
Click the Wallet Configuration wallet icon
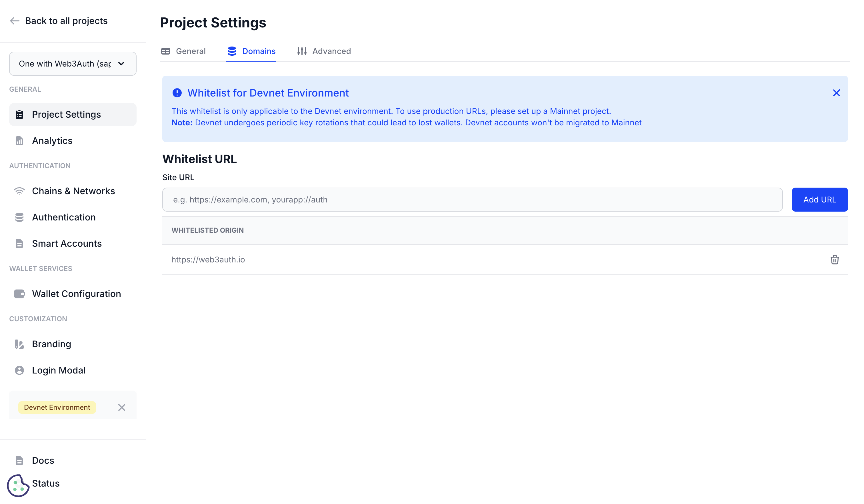pos(19,294)
